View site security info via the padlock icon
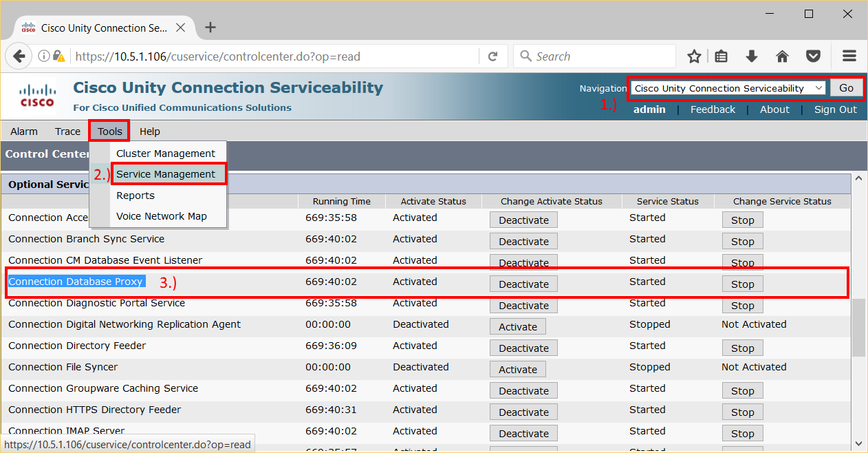Screen dimensions: 868x453 click(60, 56)
